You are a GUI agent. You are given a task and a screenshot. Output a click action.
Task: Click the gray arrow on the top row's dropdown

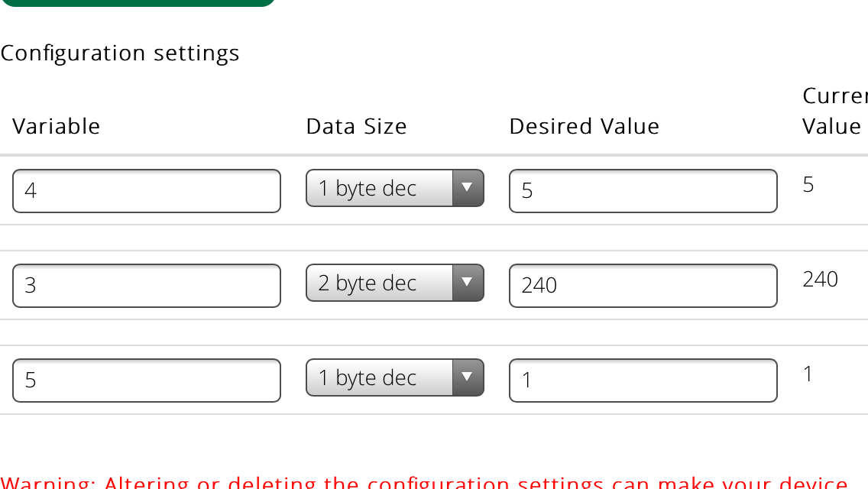(468, 188)
